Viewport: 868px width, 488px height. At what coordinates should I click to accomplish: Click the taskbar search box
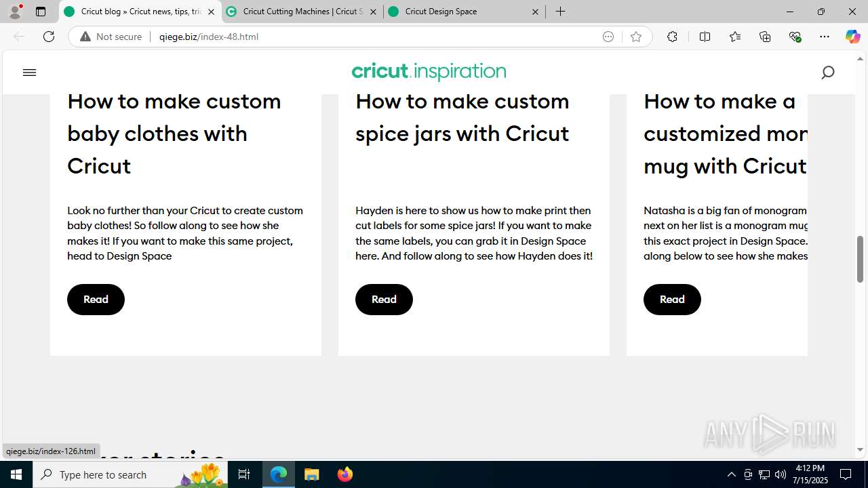click(x=130, y=474)
